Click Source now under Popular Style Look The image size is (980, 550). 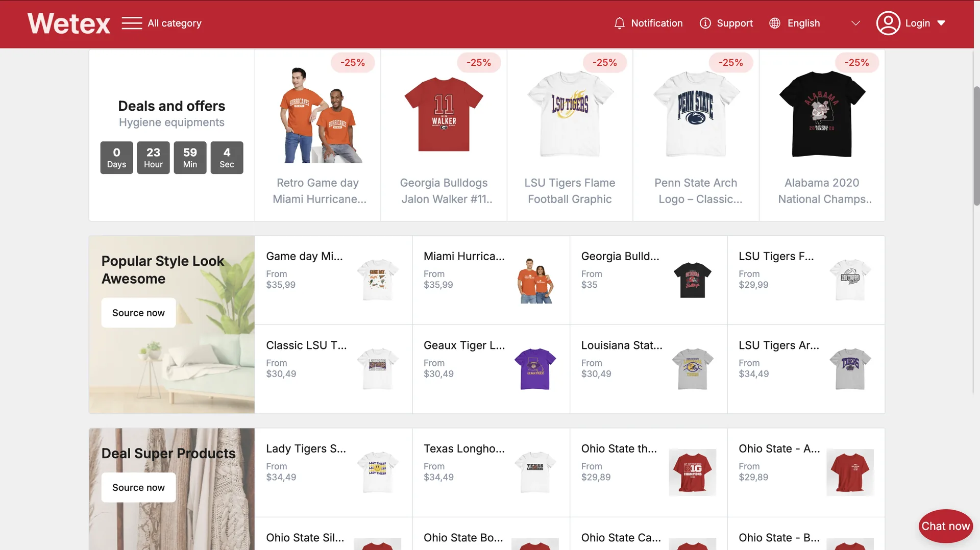click(x=138, y=313)
